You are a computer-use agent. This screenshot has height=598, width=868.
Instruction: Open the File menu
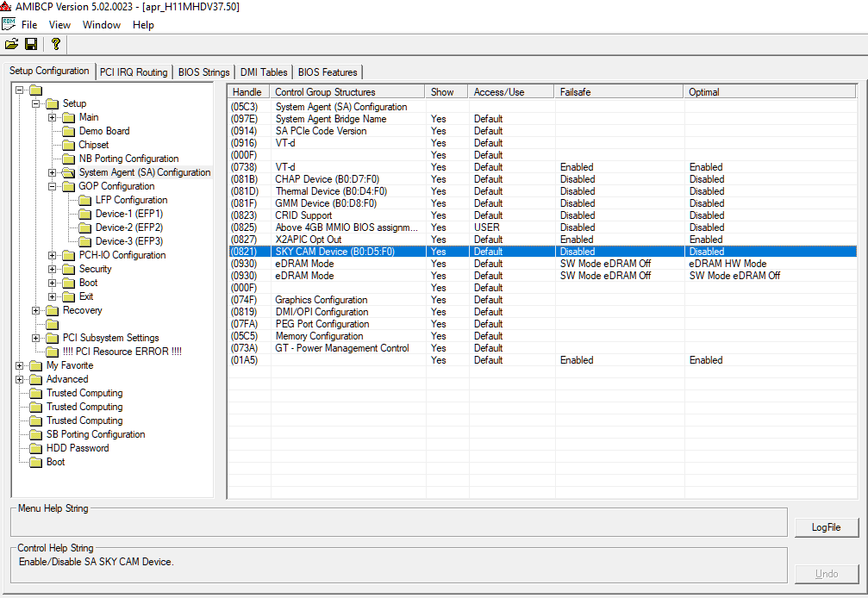pyautogui.click(x=29, y=25)
